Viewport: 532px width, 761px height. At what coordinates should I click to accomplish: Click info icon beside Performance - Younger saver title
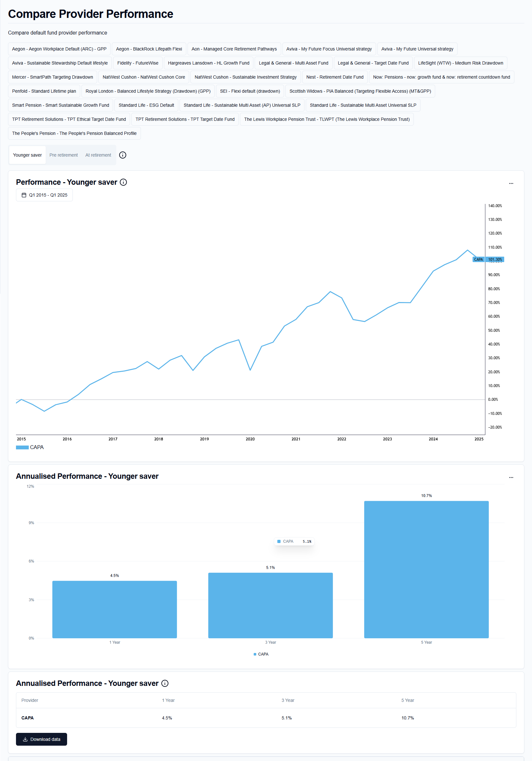[x=123, y=182]
